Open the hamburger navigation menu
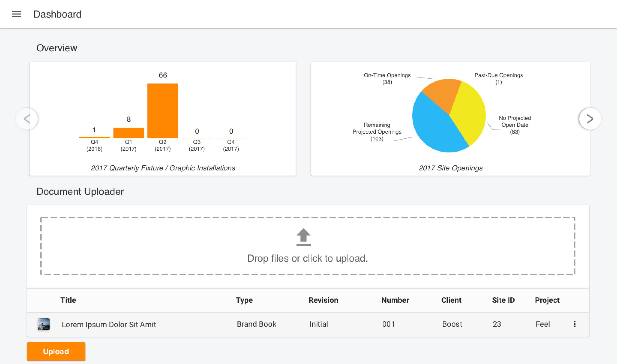 16,14
